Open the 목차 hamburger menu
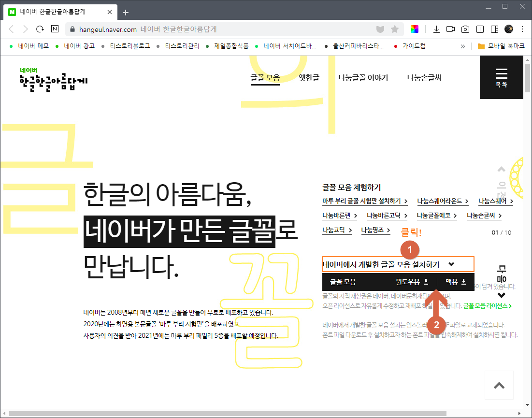This screenshot has width=532, height=418. tap(501, 77)
